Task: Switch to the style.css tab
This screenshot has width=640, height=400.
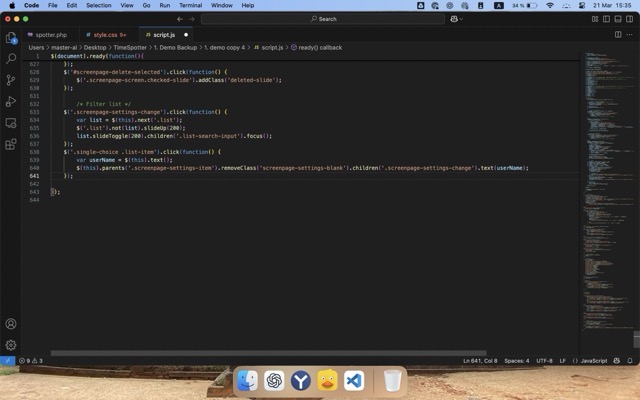Action: [x=106, y=34]
